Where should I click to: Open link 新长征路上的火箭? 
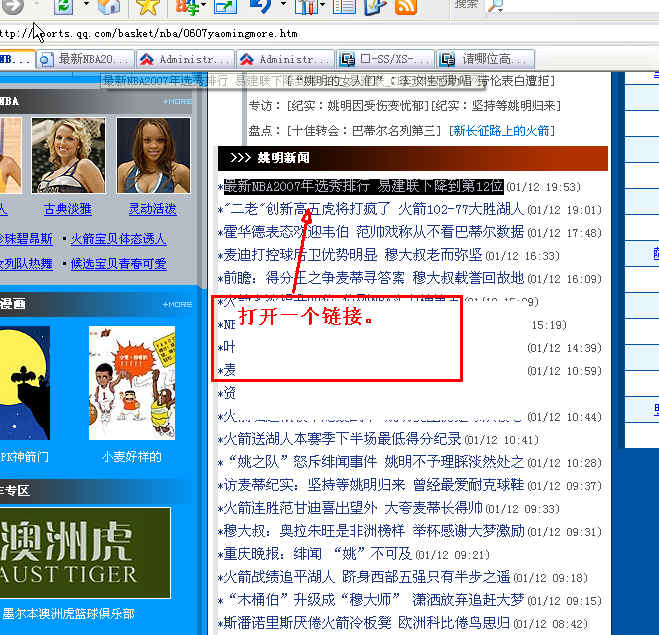[x=501, y=131]
